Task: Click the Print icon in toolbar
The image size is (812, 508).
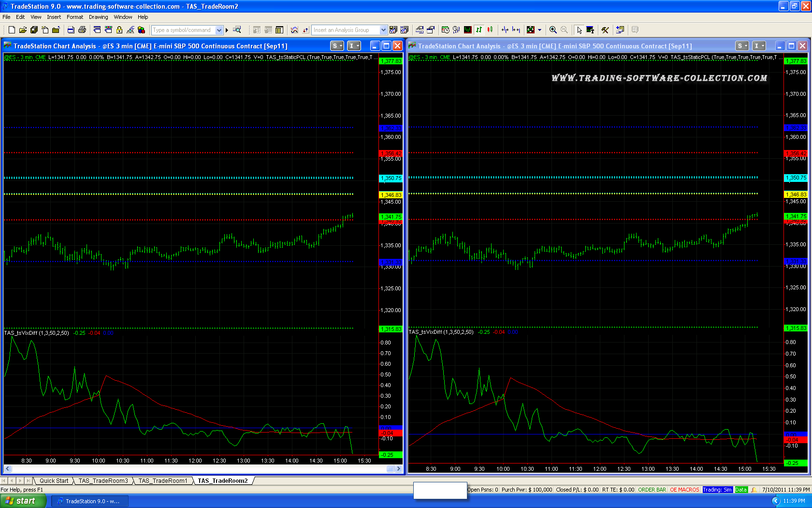Action: 82,30
